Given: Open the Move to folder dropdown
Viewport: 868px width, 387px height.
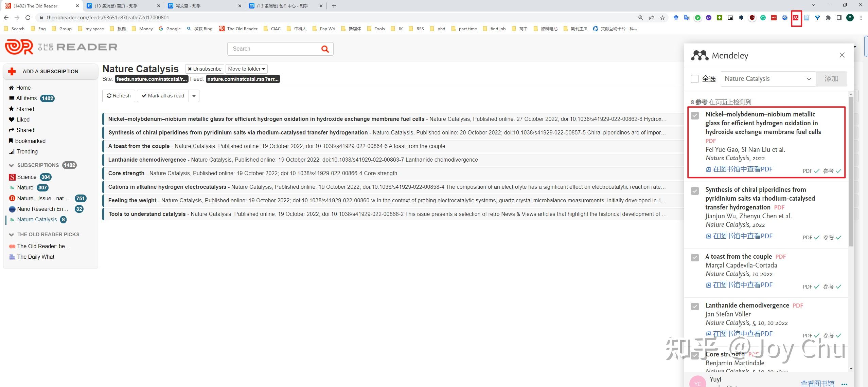Looking at the screenshot, I should [246, 69].
